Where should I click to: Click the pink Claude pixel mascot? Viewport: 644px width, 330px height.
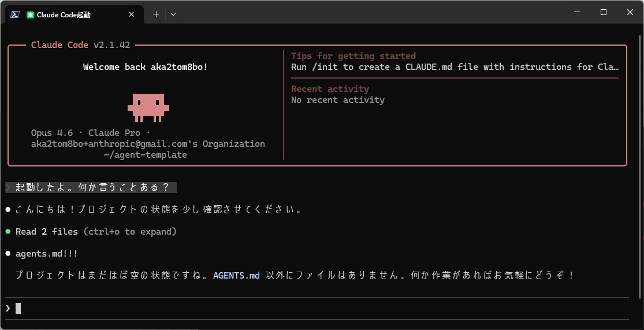[x=148, y=107]
